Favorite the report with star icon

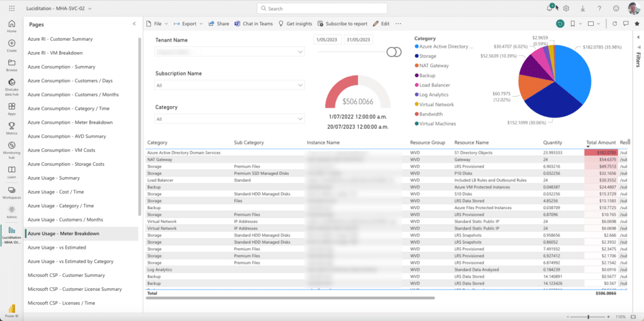tap(636, 24)
